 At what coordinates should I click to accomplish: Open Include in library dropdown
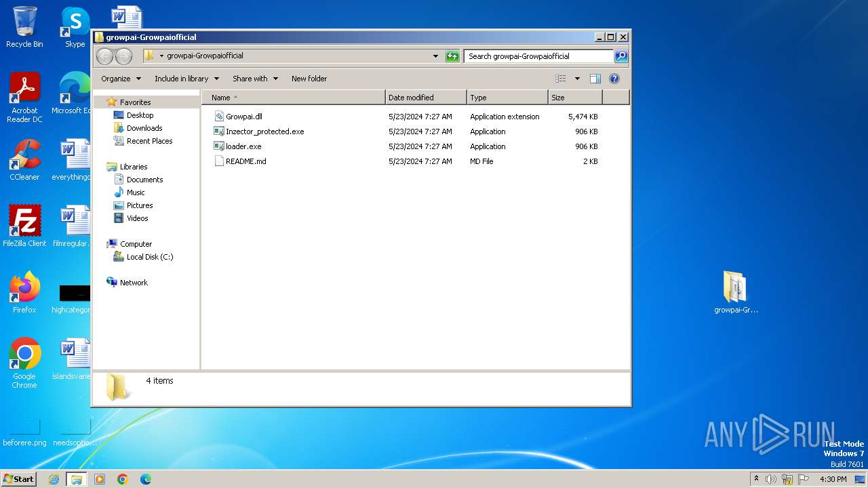coord(186,79)
